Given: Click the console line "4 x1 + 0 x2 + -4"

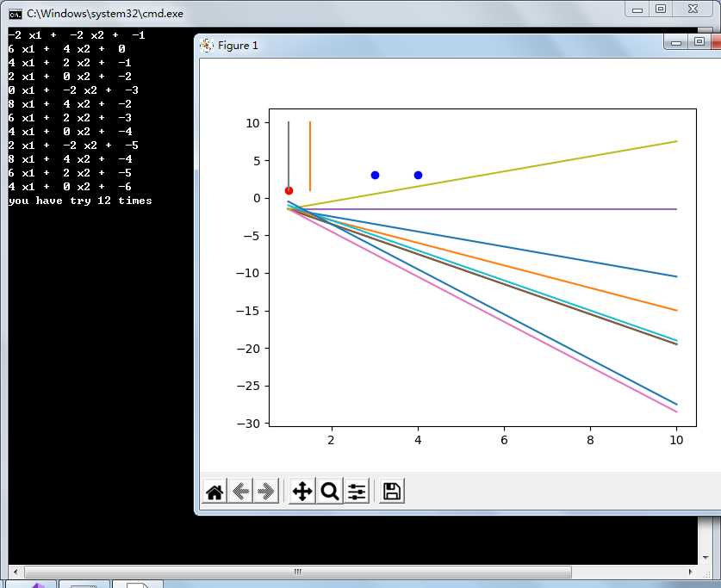Looking at the screenshot, I should tap(70, 132).
